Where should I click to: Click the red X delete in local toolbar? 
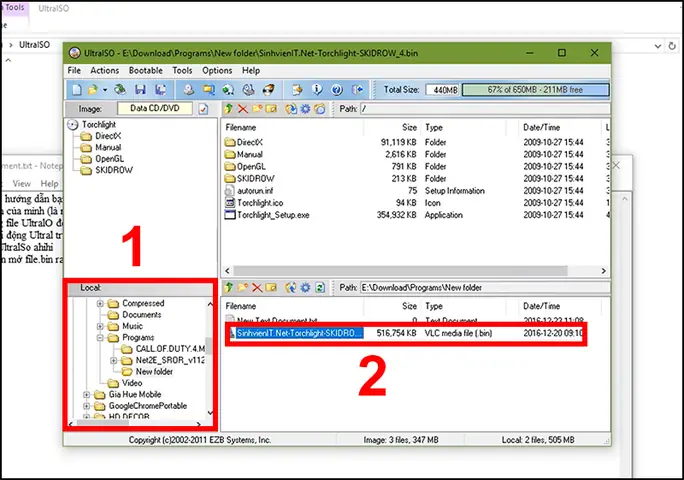pyautogui.click(x=257, y=288)
